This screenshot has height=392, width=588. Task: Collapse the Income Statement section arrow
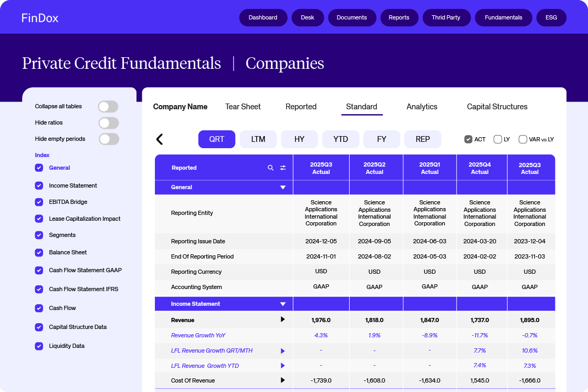pos(282,304)
